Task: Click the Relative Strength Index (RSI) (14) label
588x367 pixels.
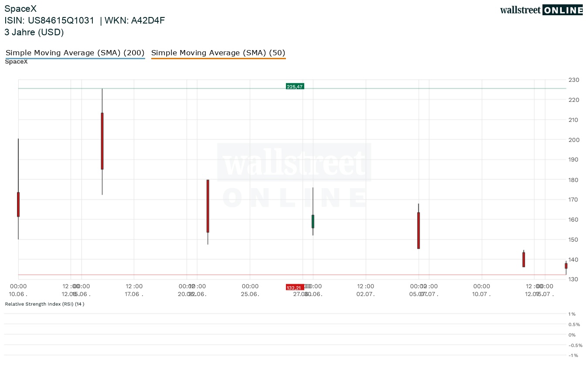Action: [x=44, y=304]
